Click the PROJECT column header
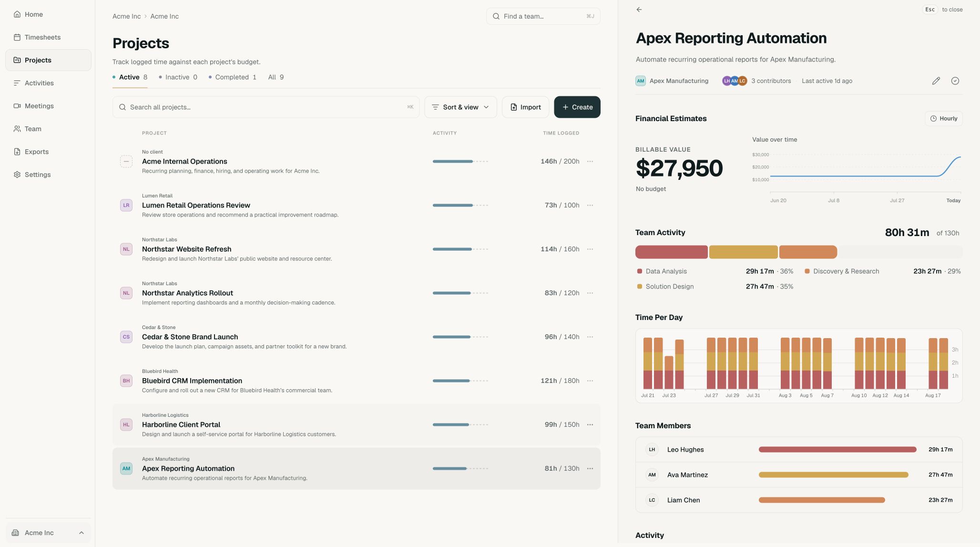 (x=154, y=133)
